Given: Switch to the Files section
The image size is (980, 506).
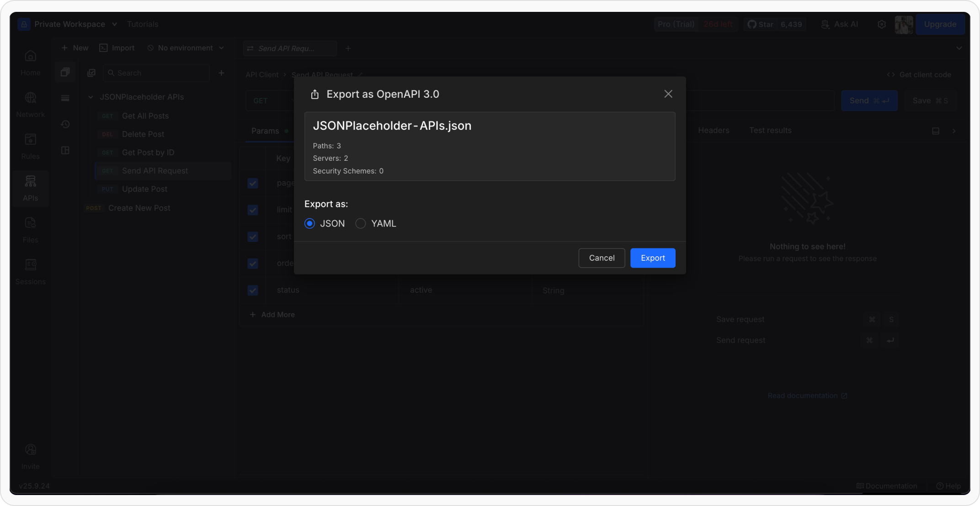Looking at the screenshot, I should [30, 229].
